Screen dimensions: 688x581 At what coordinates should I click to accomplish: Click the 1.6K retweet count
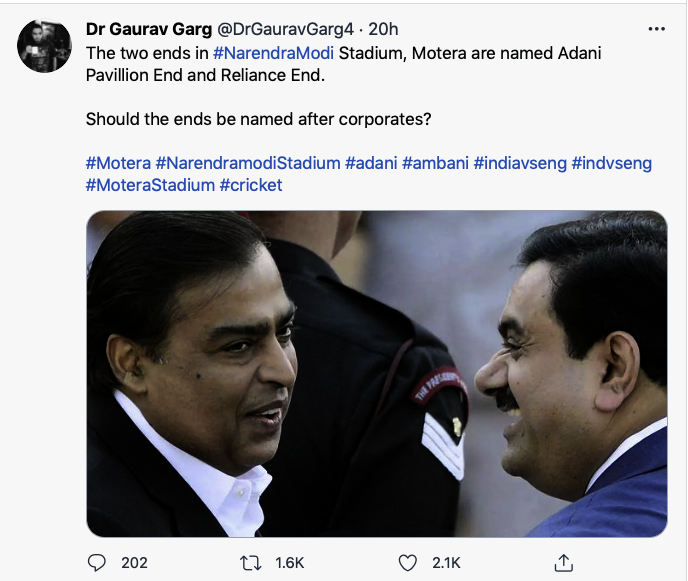[x=290, y=562]
